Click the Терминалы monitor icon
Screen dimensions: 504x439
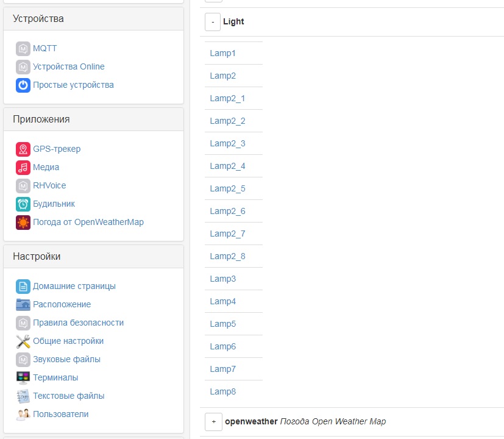pyautogui.click(x=23, y=378)
